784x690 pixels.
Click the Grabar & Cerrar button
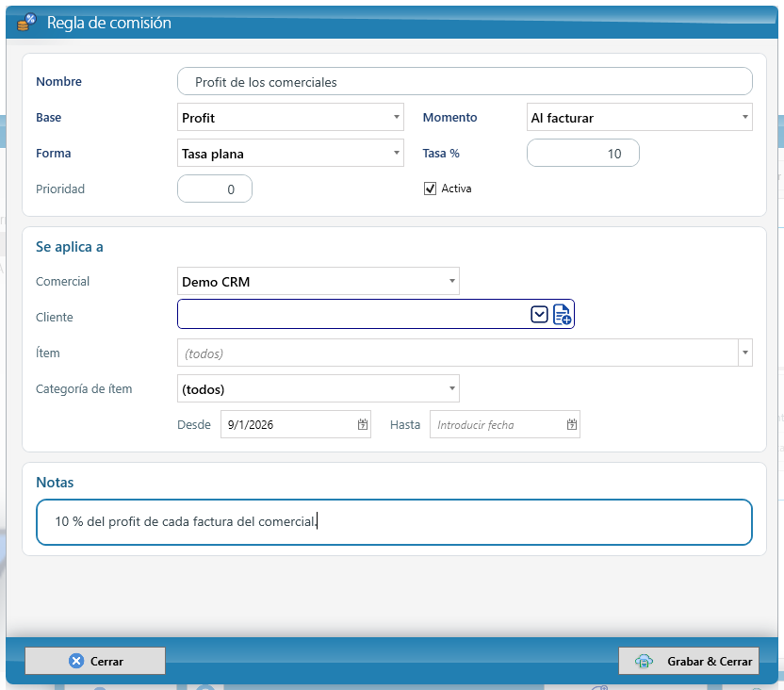click(x=689, y=661)
